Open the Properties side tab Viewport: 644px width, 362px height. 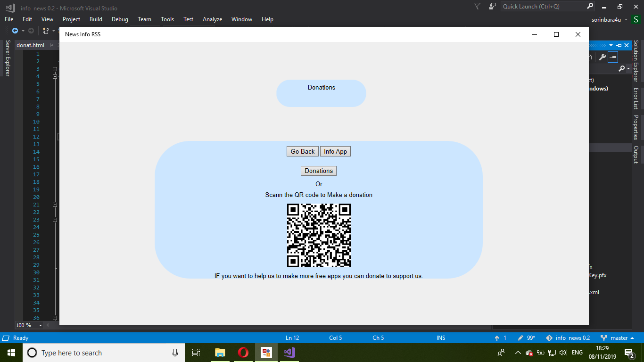click(636, 127)
